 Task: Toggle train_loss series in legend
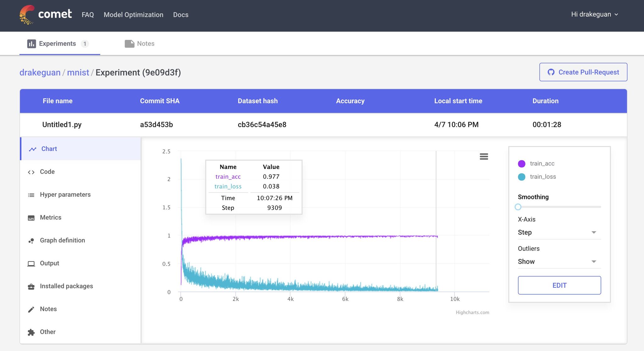[x=536, y=177]
